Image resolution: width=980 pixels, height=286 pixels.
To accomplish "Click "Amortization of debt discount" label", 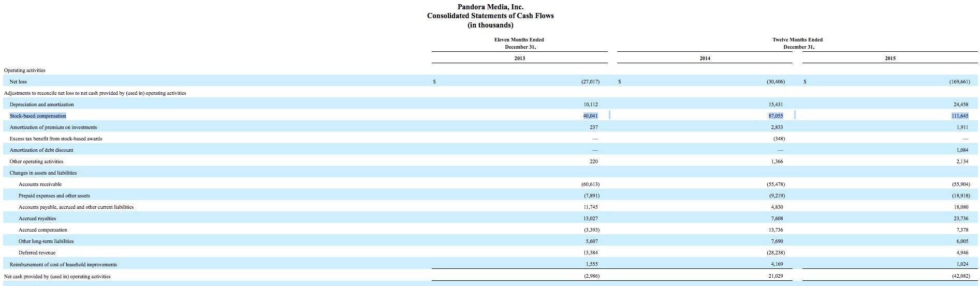I will pyautogui.click(x=41, y=150).
